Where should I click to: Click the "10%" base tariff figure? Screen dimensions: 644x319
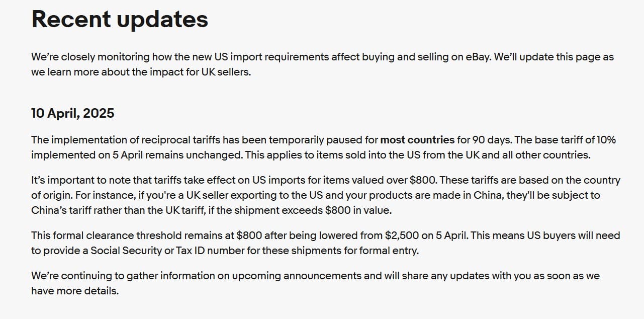[x=606, y=140]
